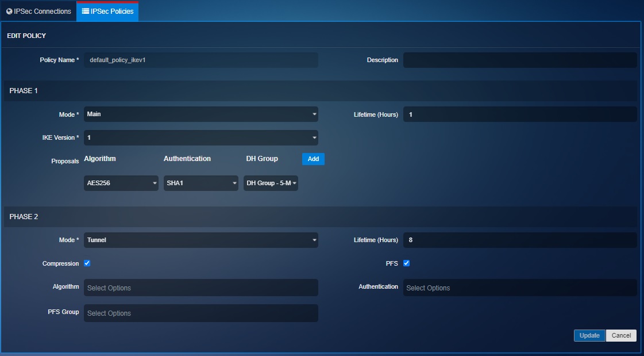Click the globe icon on IPSec Connections tab
Image resolution: width=644 pixels, height=356 pixels.
tap(9, 12)
